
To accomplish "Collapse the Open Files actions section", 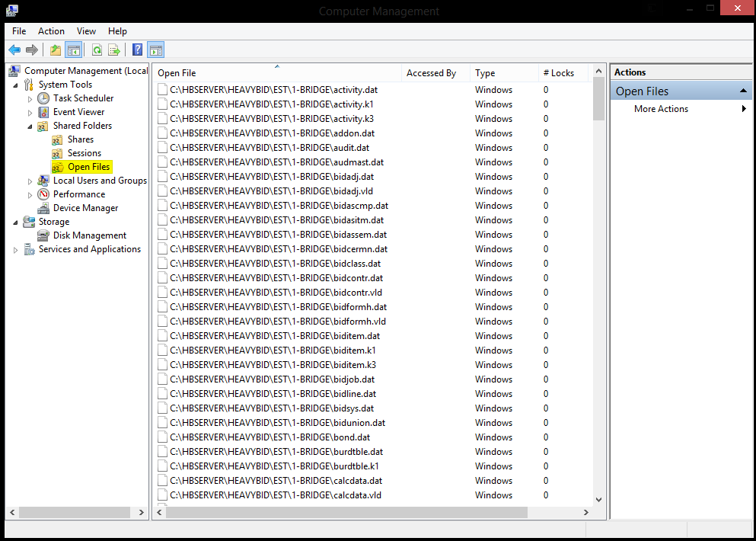I will click(x=745, y=91).
